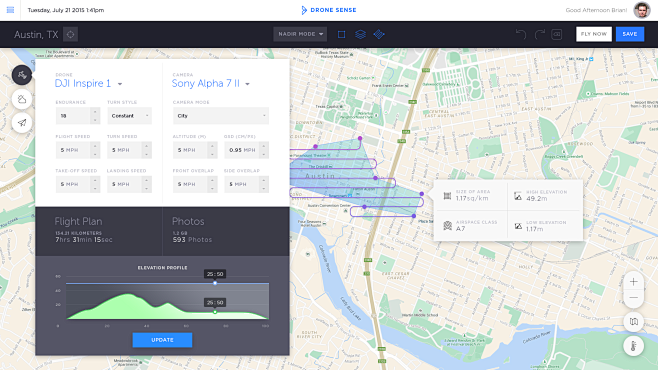Toggle the thermometer temperature overlay
Screen dimensions: 658x370
[x=634, y=346]
